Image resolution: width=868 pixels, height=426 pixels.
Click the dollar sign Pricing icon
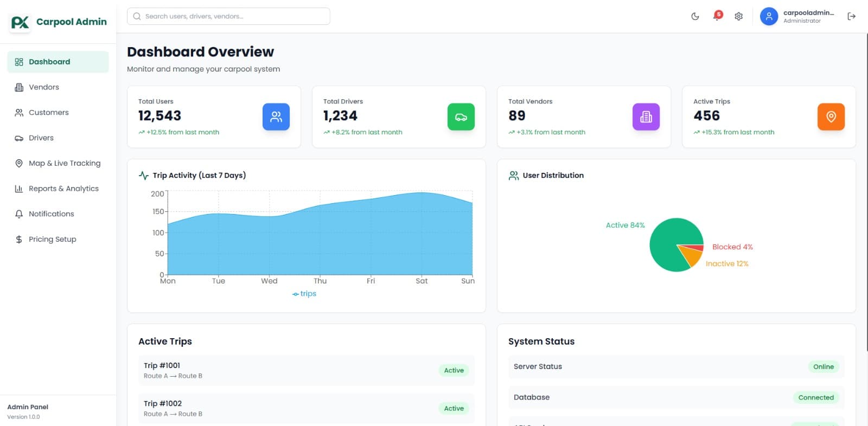pyautogui.click(x=19, y=240)
